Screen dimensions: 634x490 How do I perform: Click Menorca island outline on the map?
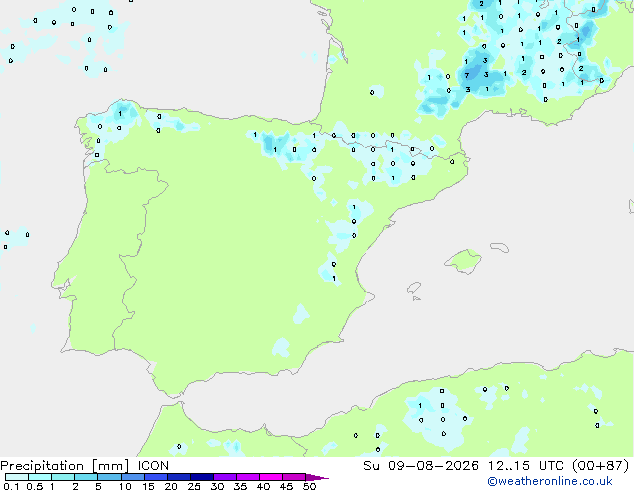tap(500, 247)
